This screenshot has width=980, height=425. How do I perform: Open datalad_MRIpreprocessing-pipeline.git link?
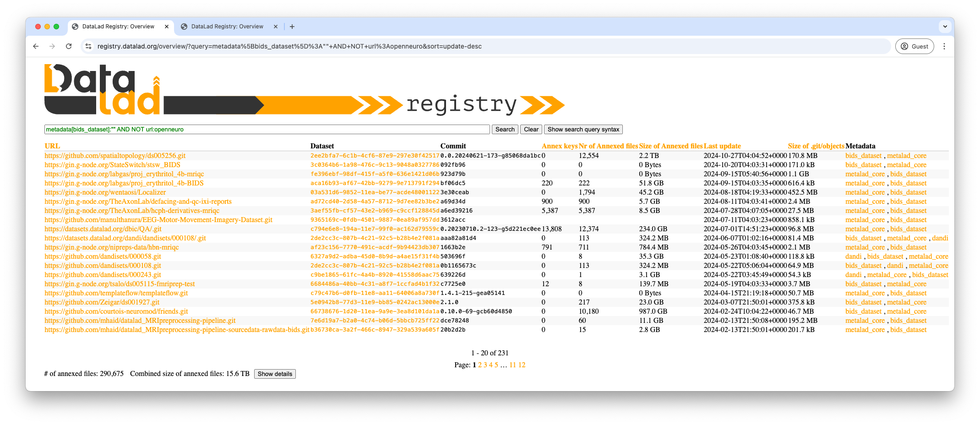click(140, 321)
